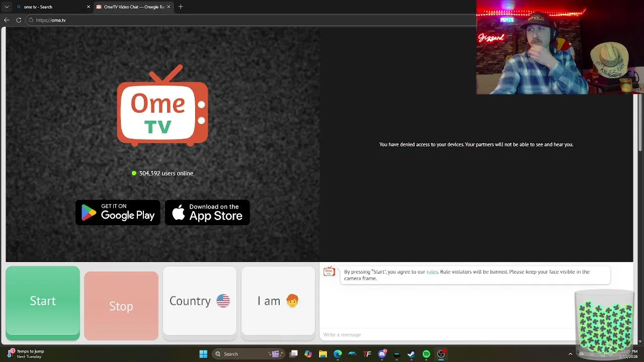Open File Explorer from the taskbar
644x362 pixels.
pyautogui.click(x=323, y=354)
